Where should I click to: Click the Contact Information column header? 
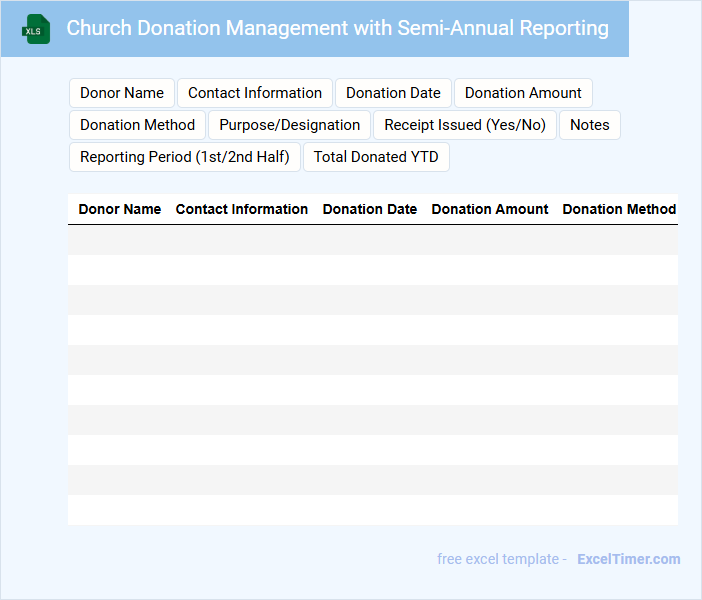click(242, 209)
